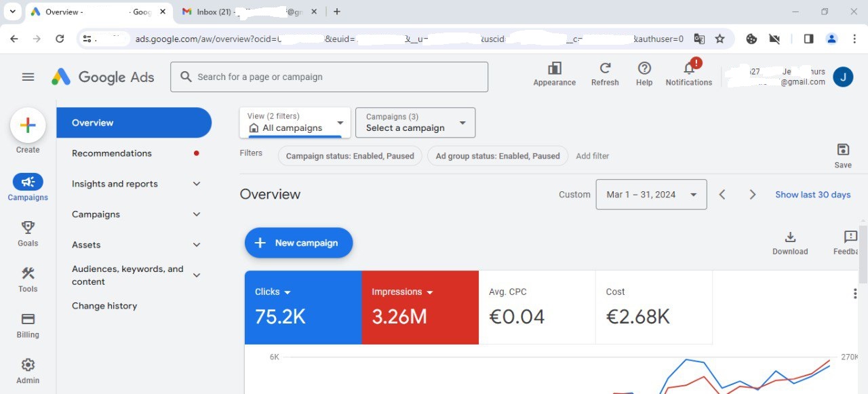868x394 pixels.
Task: Open the main hamburger menu
Action: tap(28, 77)
